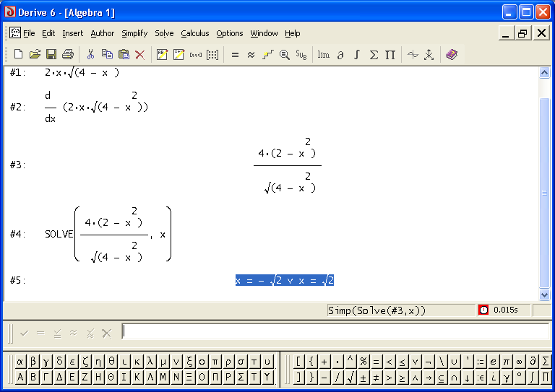The image size is (555, 392).
Task: Open the Calculus menu
Action: (195, 33)
